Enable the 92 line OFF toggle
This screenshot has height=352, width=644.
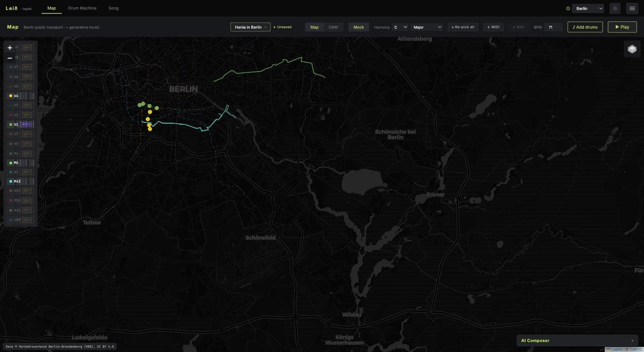(27, 172)
